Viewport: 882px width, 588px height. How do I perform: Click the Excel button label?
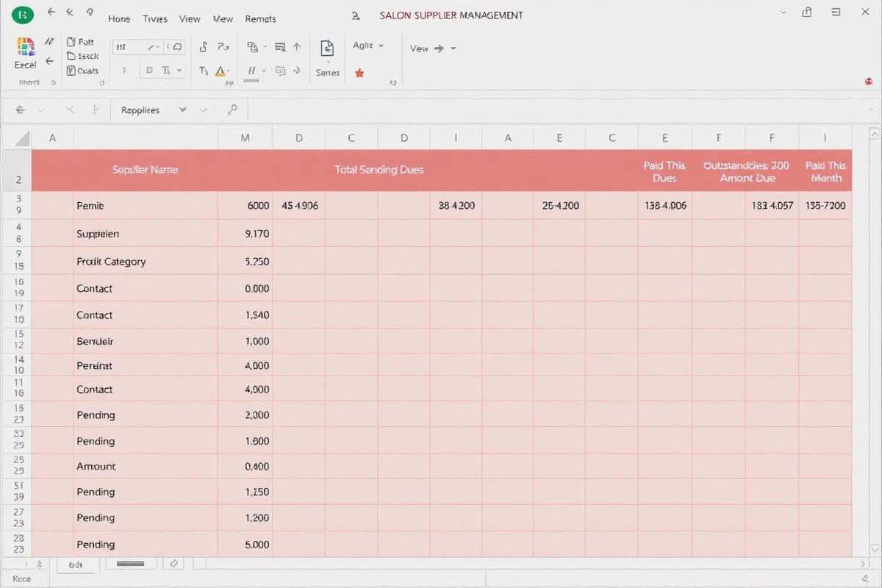pyautogui.click(x=25, y=65)
